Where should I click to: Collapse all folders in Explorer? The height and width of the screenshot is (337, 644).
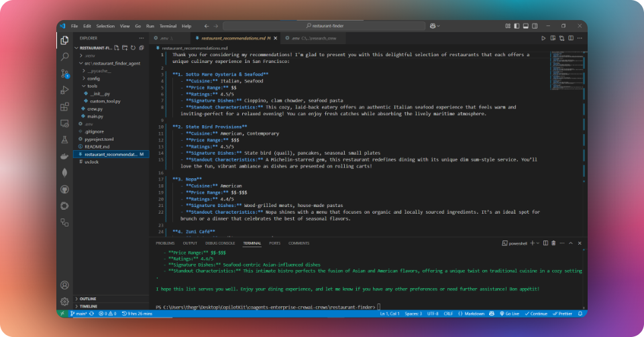[142, 48]
